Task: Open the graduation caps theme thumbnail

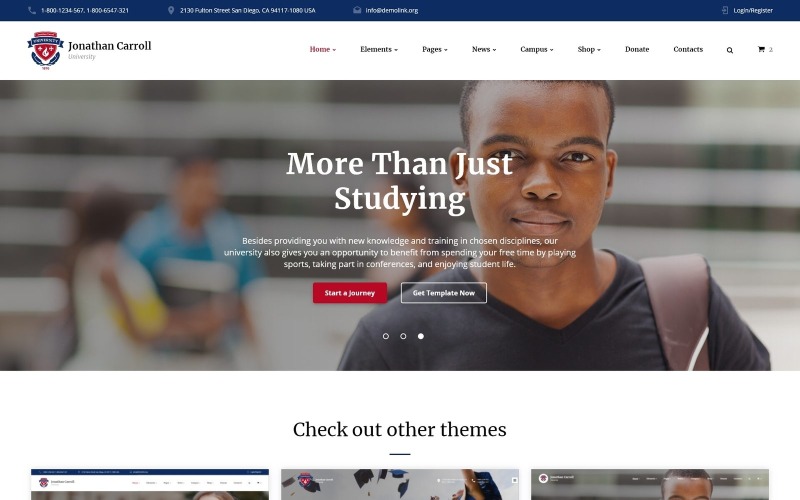Action: click(x=400, y=485)
